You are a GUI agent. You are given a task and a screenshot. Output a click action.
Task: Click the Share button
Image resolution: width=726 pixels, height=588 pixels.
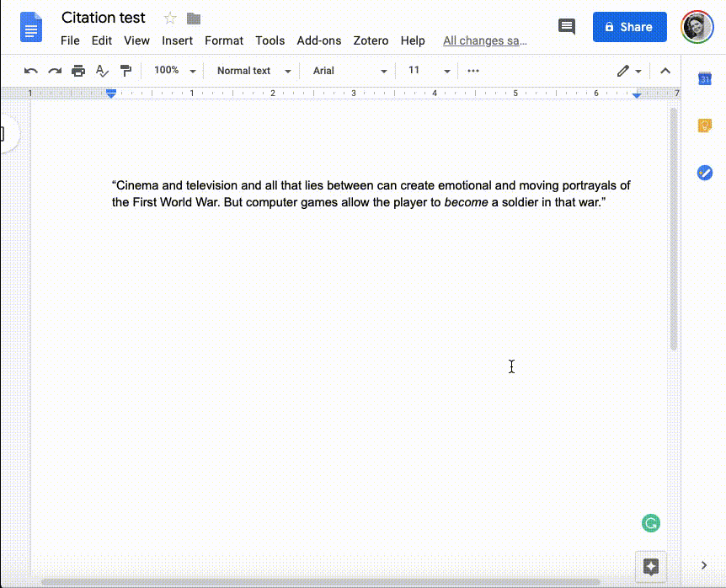(x=630, y=27)
